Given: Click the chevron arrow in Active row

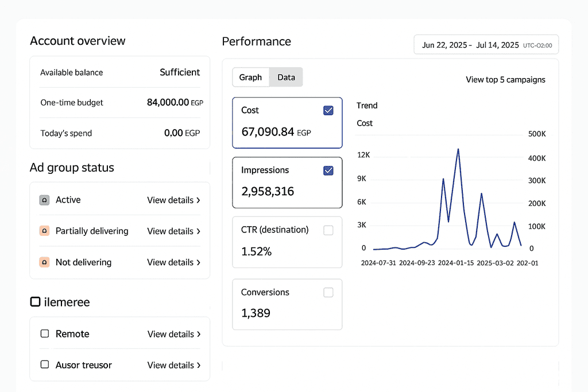Looking at the screenshot, I should 198,200.
